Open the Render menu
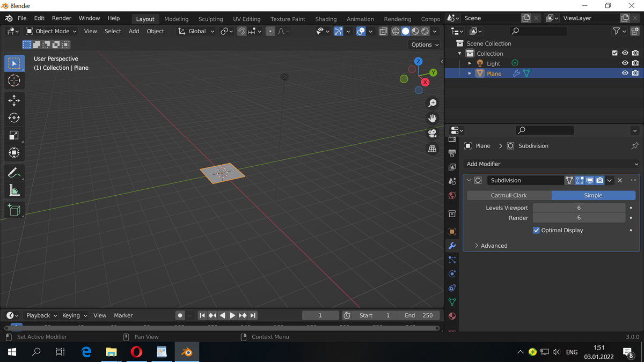 [x=61, y=18]
